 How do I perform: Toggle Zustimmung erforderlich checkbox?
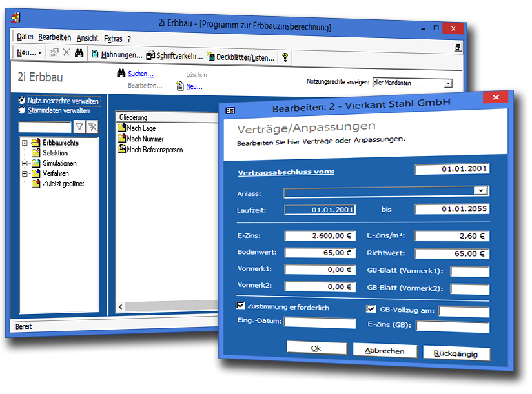pos(241,306)
